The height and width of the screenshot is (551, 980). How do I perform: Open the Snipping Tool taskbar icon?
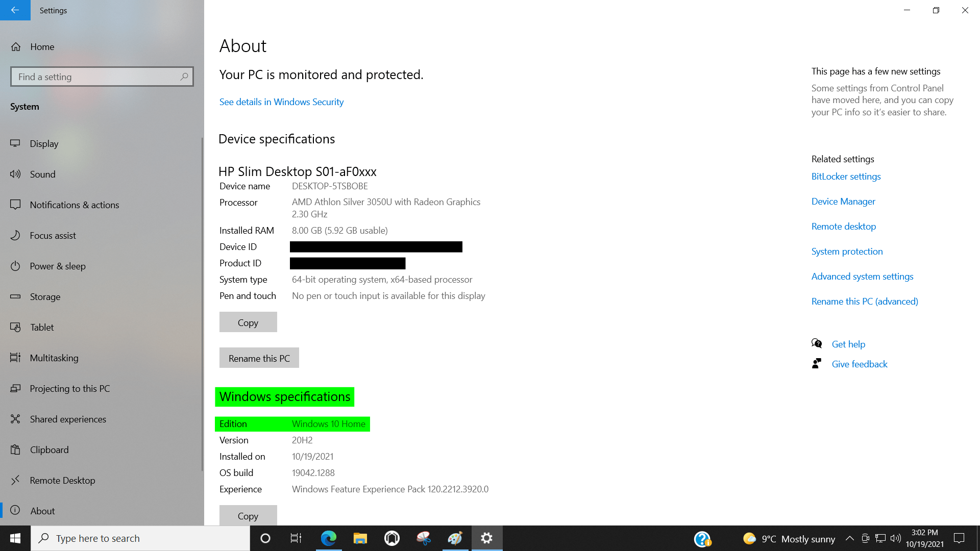point(424,538)
